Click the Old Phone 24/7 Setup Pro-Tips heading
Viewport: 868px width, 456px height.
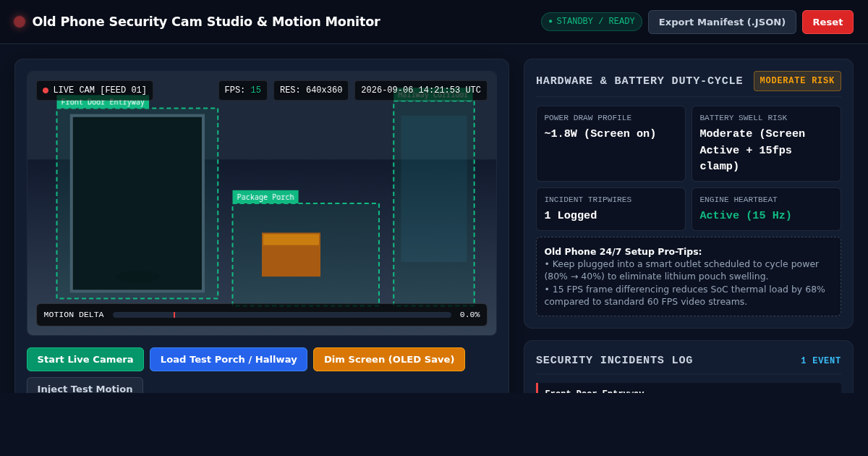pyautogui.click(x=623, y=252)
